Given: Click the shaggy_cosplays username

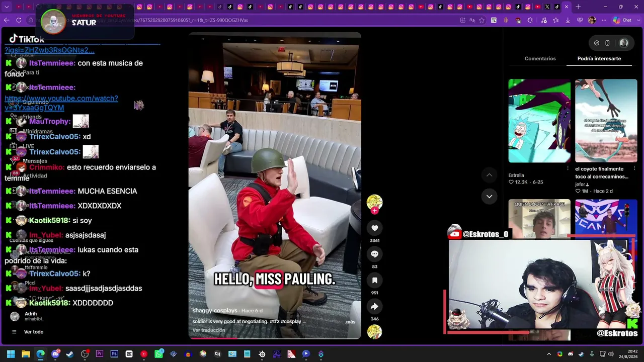Looking at the screenshot, I should pyautogui.click(x=214, y=311).
